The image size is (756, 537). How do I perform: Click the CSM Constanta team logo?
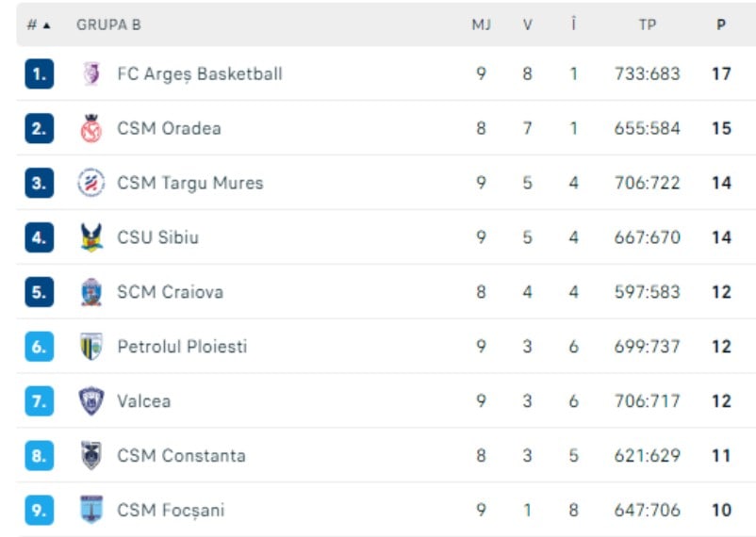click(x=91, y=456)
